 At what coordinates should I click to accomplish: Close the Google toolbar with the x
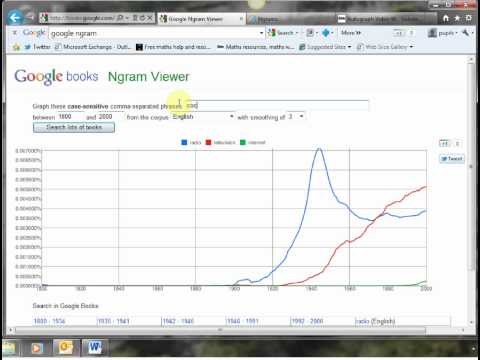pyautogui.click(x=15, y=33)
